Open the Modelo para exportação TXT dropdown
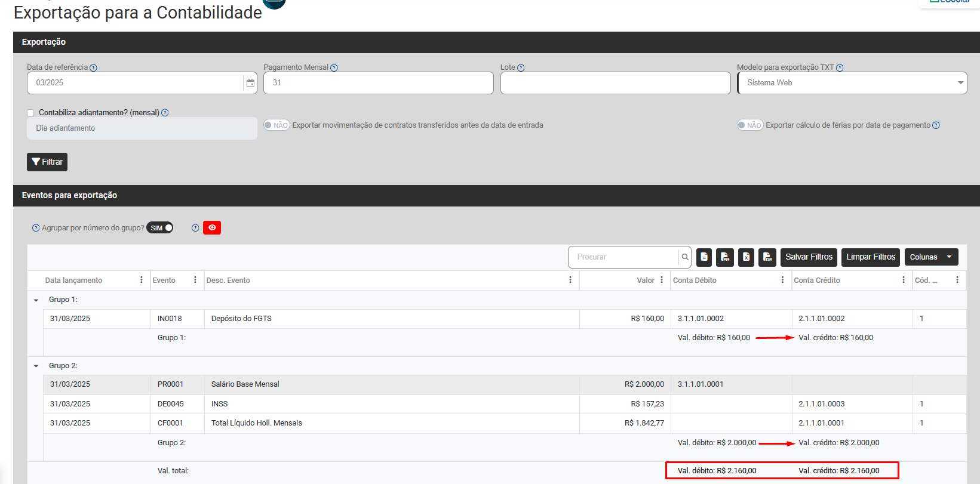Screen dimensions: 980x484 pyautogui.click(x=852, y=83)
